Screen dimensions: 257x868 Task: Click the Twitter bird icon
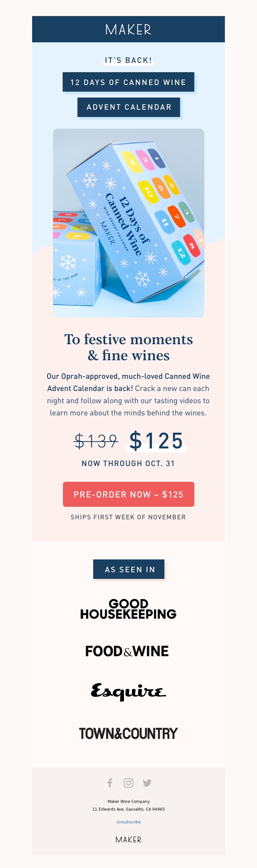(x=147, y=783)
